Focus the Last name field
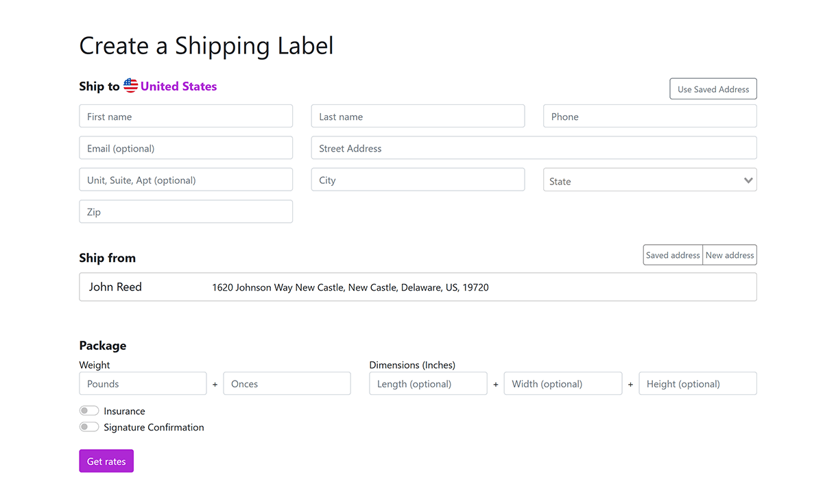The image size is (836, 504). tap(418, 117)
